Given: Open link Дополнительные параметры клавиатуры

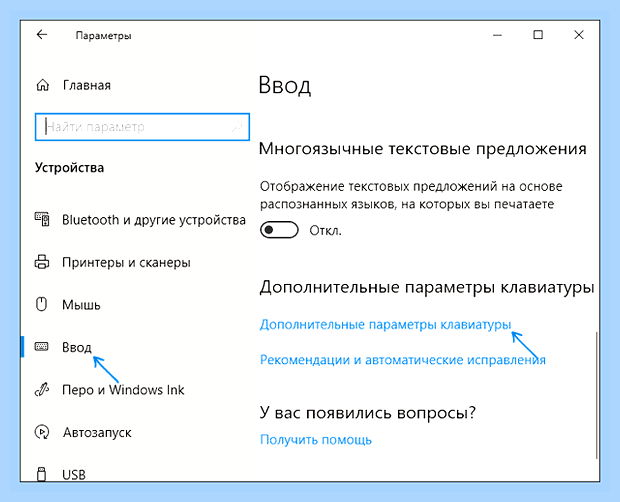Looking at the screenshot, I should coord(386,325).
